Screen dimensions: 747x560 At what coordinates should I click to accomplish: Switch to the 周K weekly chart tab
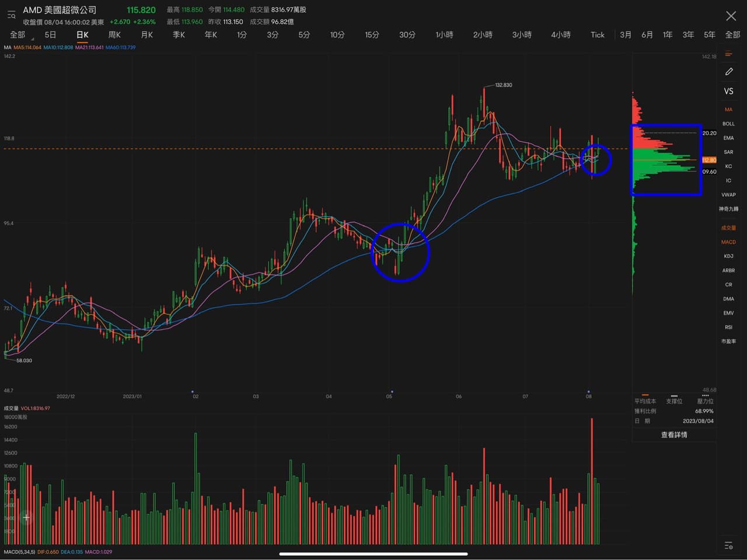pos(114,35)
